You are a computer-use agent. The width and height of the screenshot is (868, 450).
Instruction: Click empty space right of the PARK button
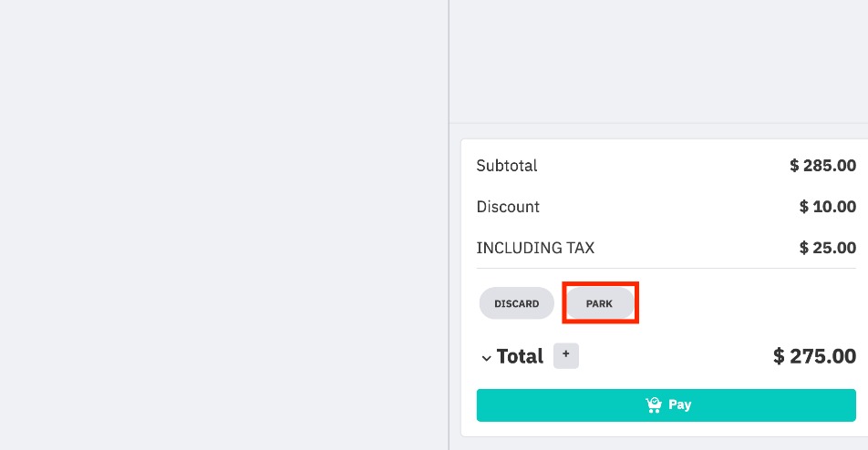[748, 303]
